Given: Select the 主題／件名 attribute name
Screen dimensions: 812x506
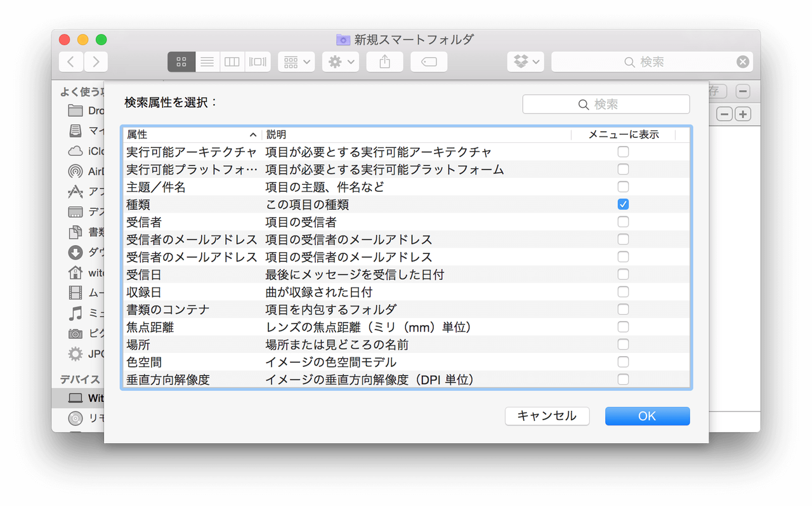Looking at the screenshot, I should coord(156,187).
